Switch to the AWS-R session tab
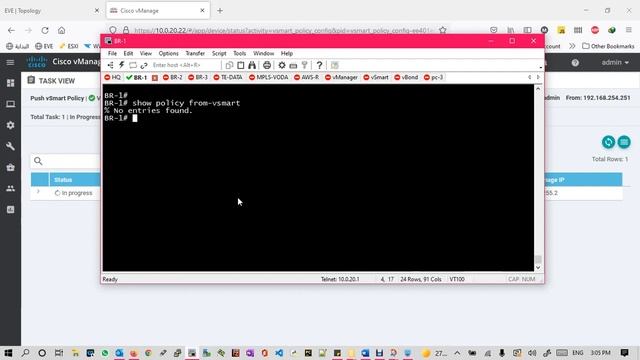Viewport: 640px width, 360px height. [307, 77]
